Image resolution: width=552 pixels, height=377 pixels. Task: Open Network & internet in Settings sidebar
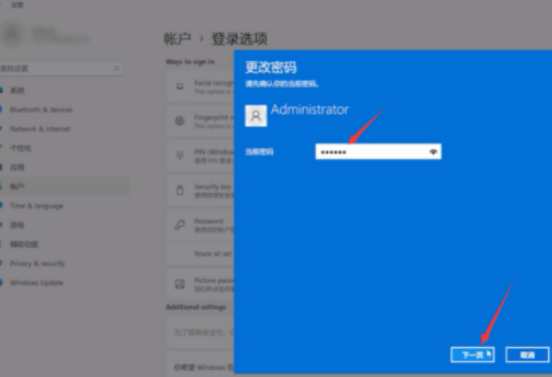[x=40, y=129]
